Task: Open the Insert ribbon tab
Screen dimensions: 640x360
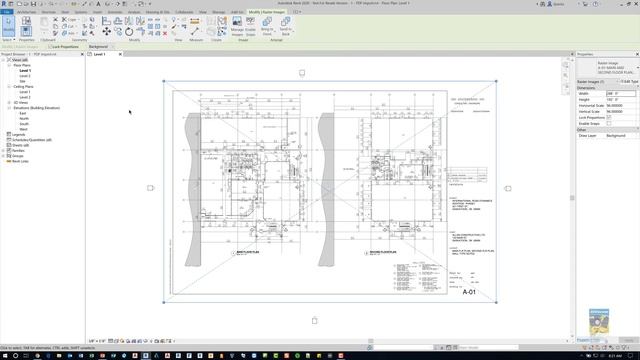Action: 97,12
